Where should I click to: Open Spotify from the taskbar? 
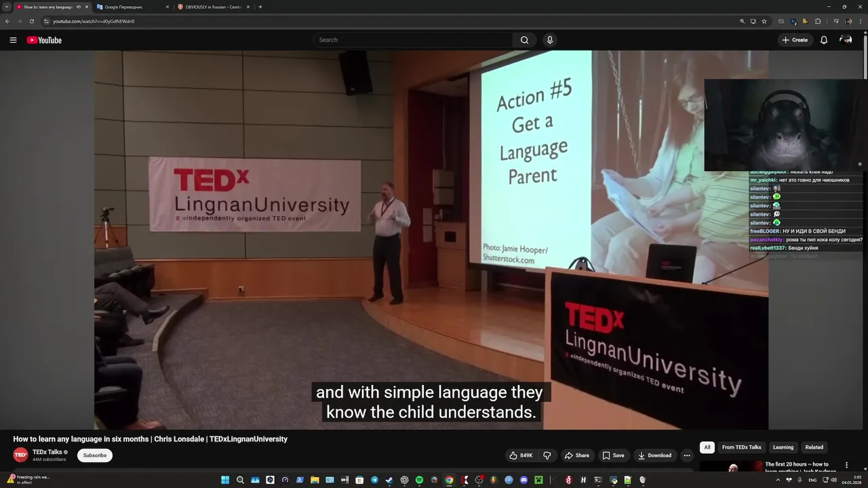click(x=419, y=480)
